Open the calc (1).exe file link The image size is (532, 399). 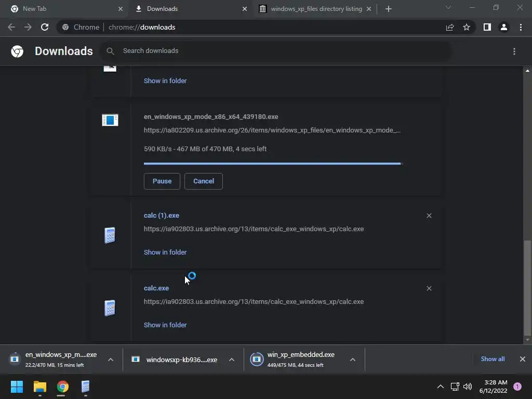click(x=162, y=216)
